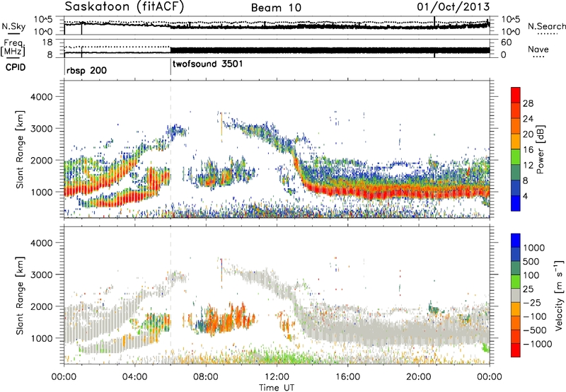The height and width of the screenshot is (392, 566).
Task: Click the '16:00' time axis label
Action: [347, 377]
